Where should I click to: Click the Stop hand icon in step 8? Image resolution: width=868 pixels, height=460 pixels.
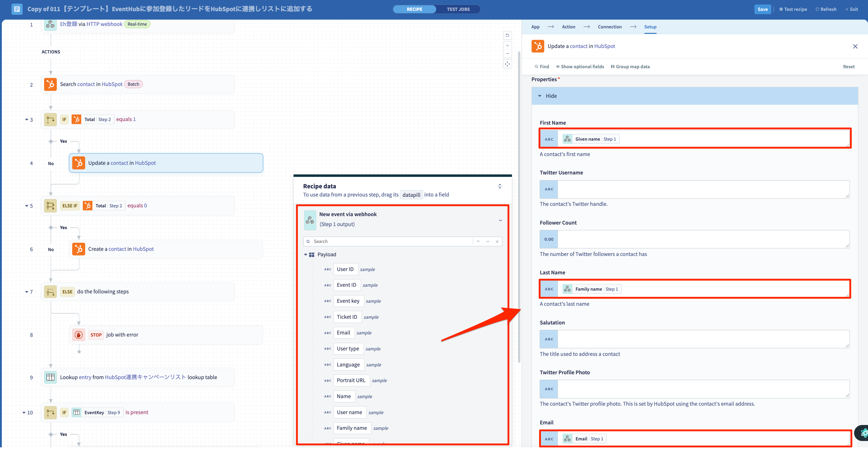(x=79, y=335)
